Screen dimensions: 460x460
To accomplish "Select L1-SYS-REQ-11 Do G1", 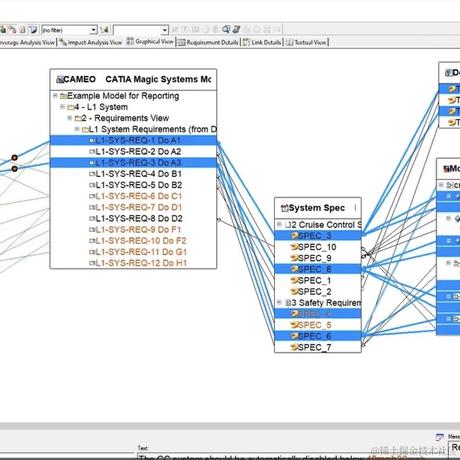I will pos(133,252).
